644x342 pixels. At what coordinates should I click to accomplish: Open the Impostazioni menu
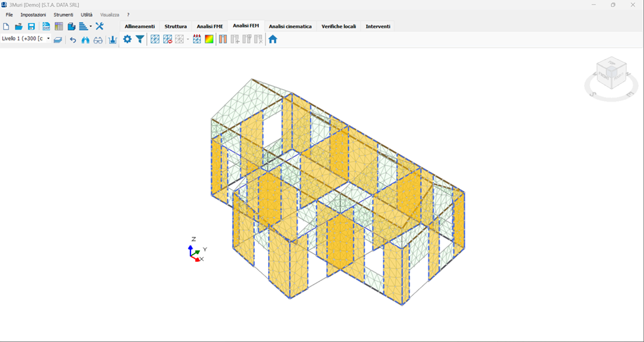tap(33, 14)
